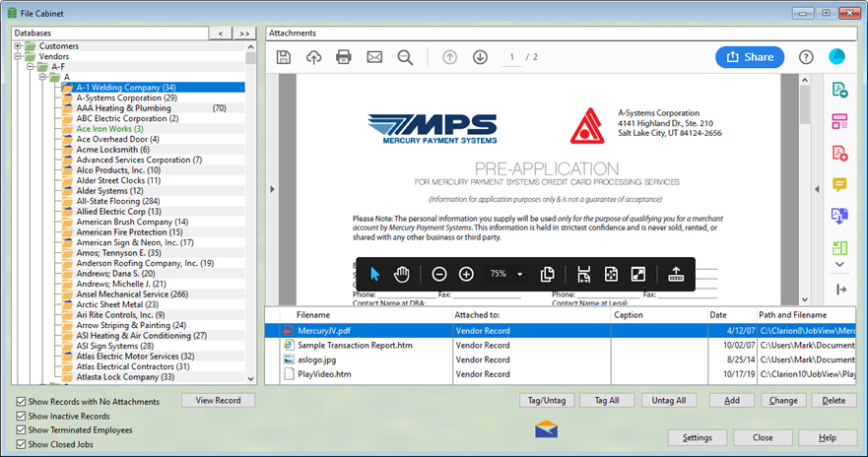
Task: Uncheck Show Inactive Records checkbox
Action: [22, 416]
